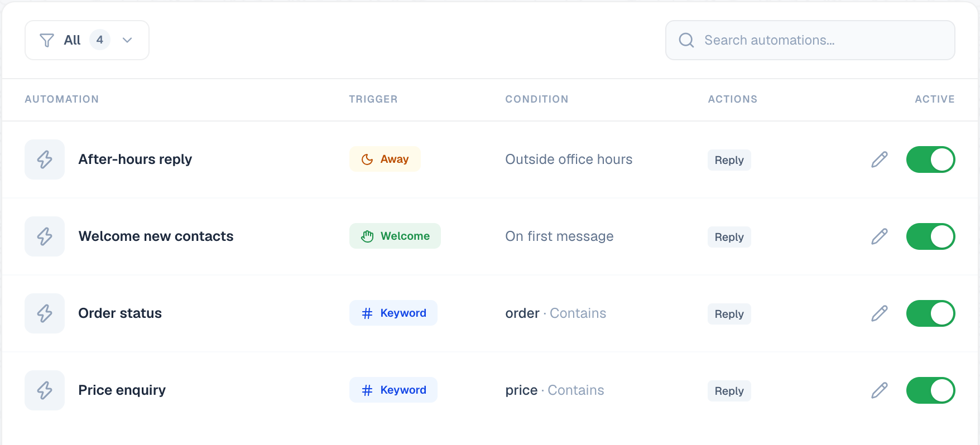The width and height of the screenshot is (980, 445).
Task: Click the Keyword badge for Order status
Action: tap(393, 313)
